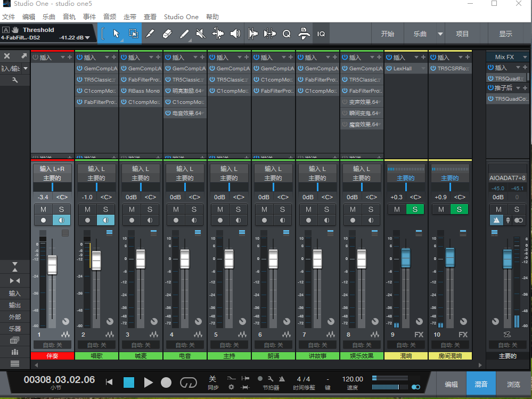Open the Mix FX dropdown
This screenshot has height=399, width=532.
pyautogui.click(x=524, y=56)
